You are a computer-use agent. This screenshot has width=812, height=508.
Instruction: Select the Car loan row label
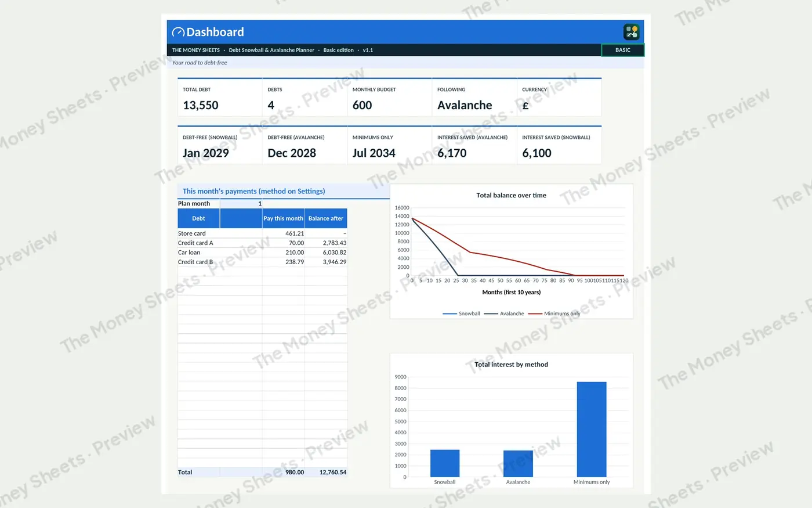pyautogui.click(x=189, y=253)
